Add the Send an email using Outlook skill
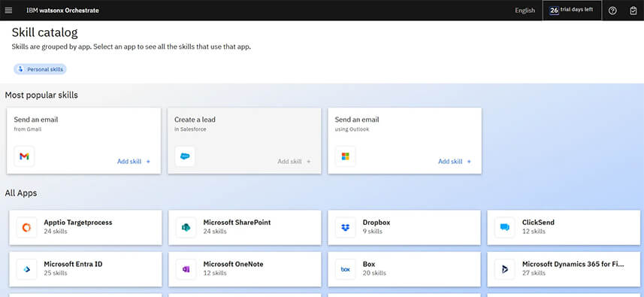 point(455,162)
